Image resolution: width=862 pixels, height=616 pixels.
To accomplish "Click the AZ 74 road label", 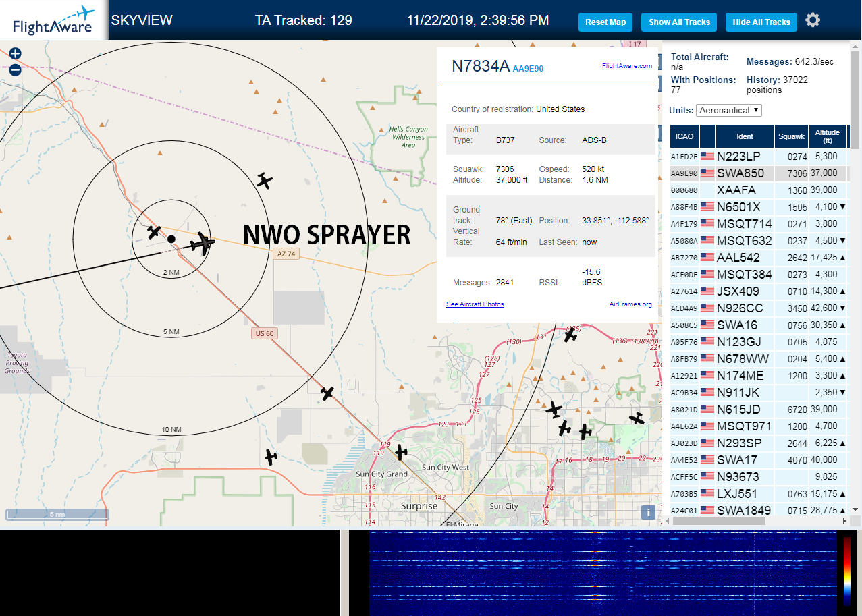I will [x=286, y=254].
